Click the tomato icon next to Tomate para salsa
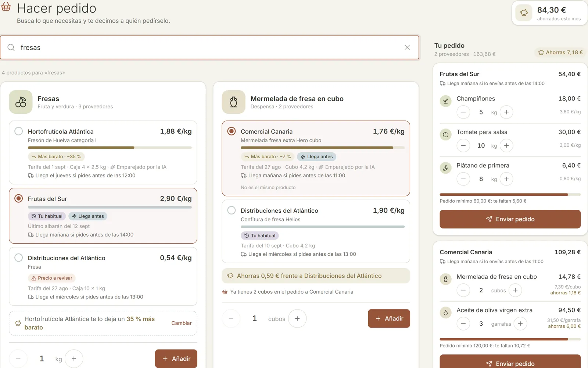Viewport: 588px width, 368px height. point(445,134)
